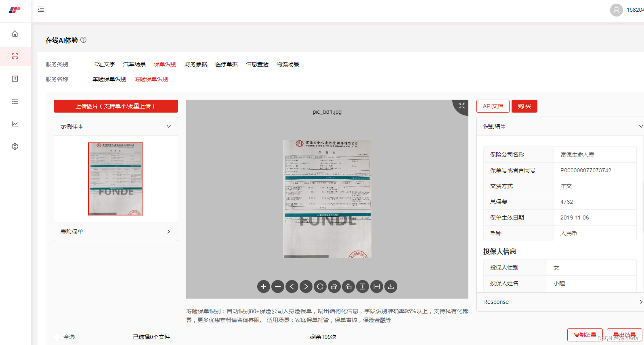The image size is (644, 345).
Task: Select the scan recognition sidebar icon
Action: [15, 56]
